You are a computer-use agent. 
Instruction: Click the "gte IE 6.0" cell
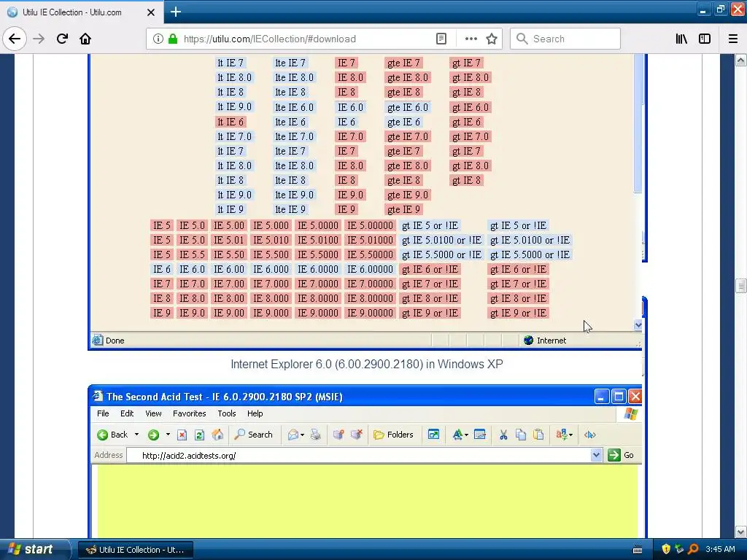click(x=408, y=107)
